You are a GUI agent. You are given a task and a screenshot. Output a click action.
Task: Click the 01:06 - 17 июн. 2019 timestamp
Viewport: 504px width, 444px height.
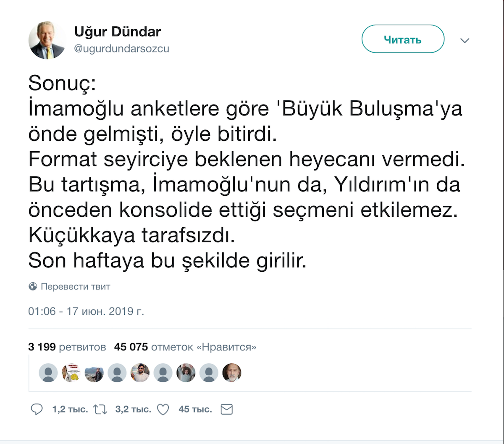pos(86,312)
